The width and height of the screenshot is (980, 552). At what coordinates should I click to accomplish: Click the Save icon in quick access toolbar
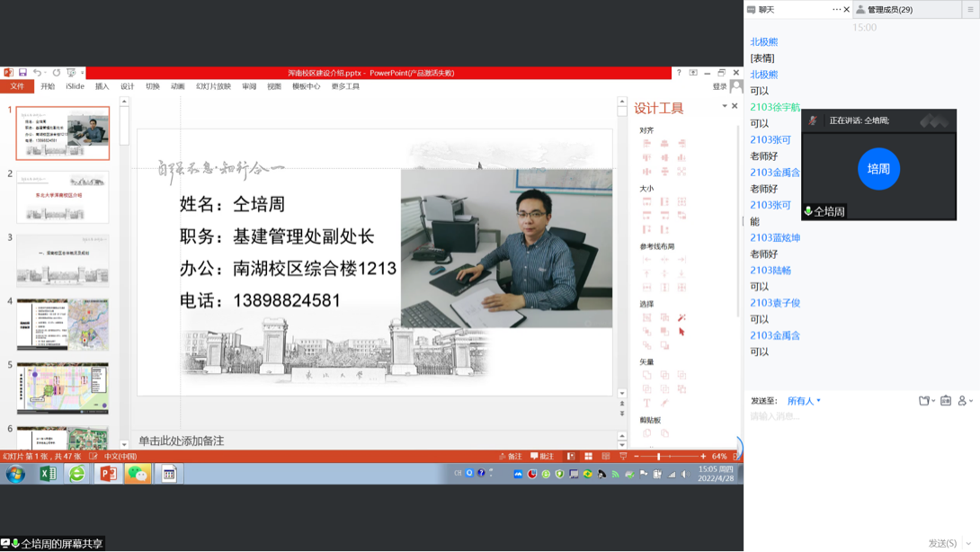pyautogui.click(x=22, y=73)
